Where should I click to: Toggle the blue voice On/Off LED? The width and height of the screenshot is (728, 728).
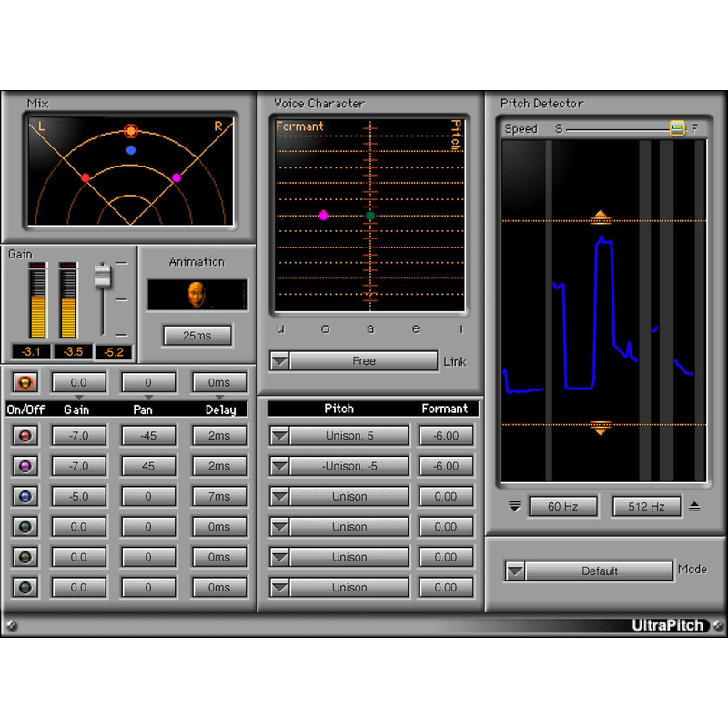(x=25, y=496)
